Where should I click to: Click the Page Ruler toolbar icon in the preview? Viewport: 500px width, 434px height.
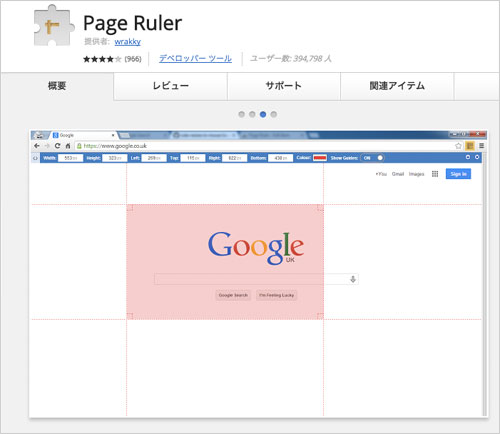click(x=470, y=146)
